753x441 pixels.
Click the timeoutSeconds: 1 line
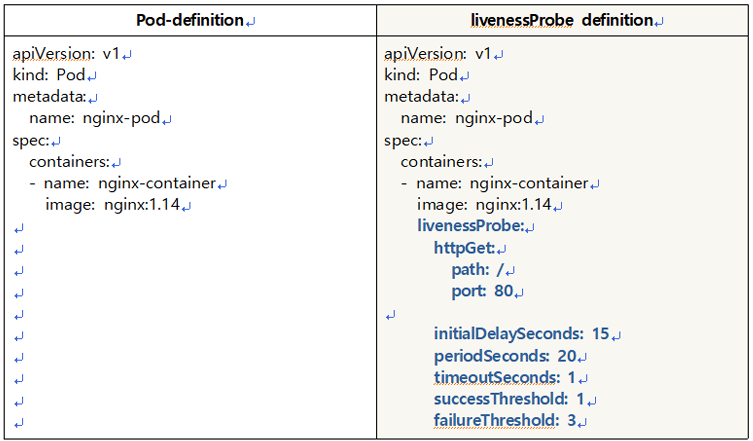coord(505,378)
